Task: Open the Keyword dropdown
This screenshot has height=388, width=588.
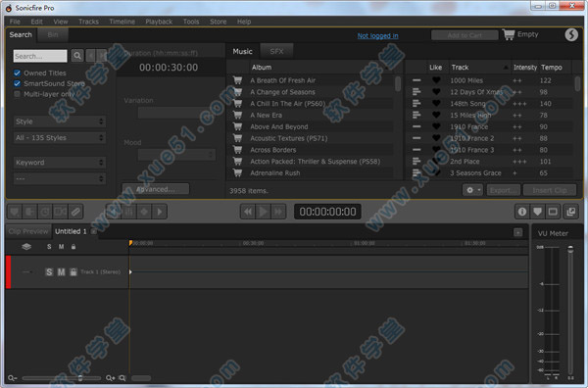Action: (x=59, y=163)
